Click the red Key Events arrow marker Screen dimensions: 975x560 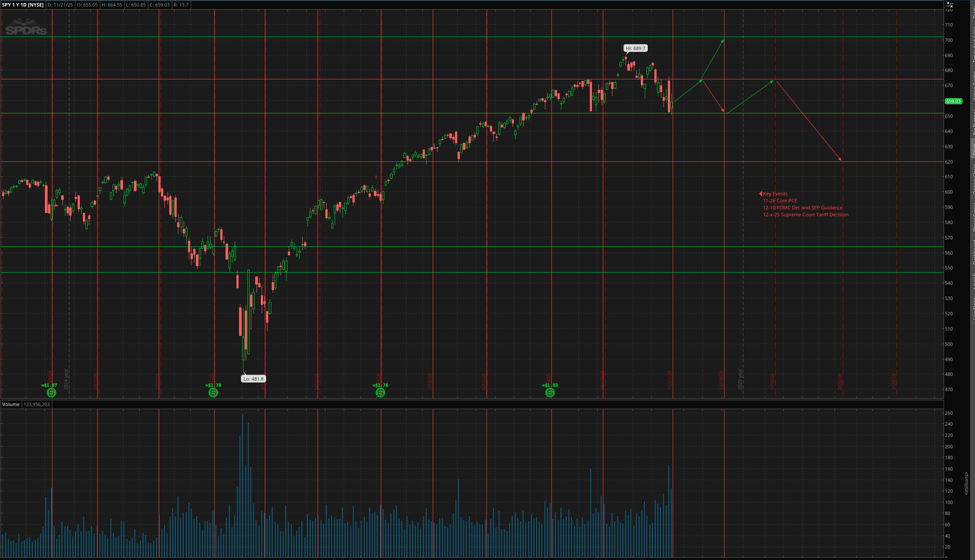pos(760,194)
